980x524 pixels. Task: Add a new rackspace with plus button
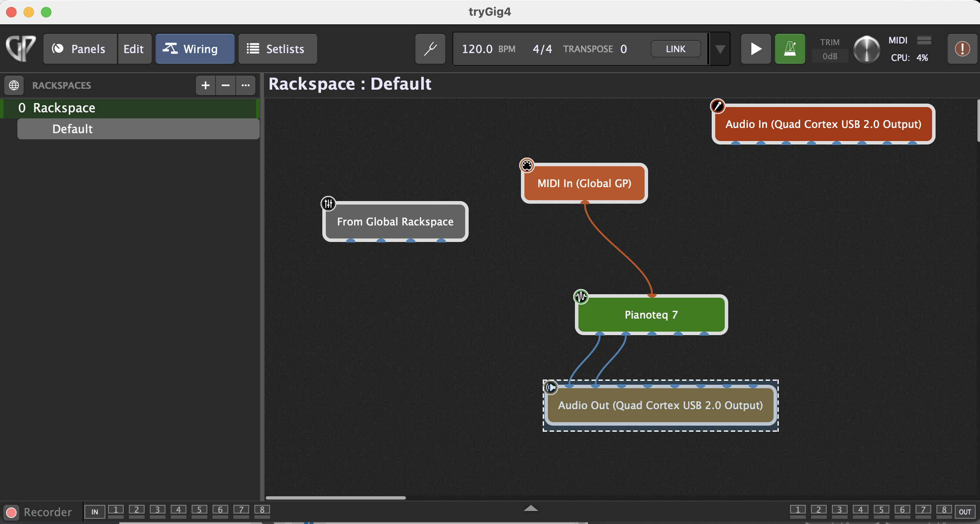tap(205, 85)
